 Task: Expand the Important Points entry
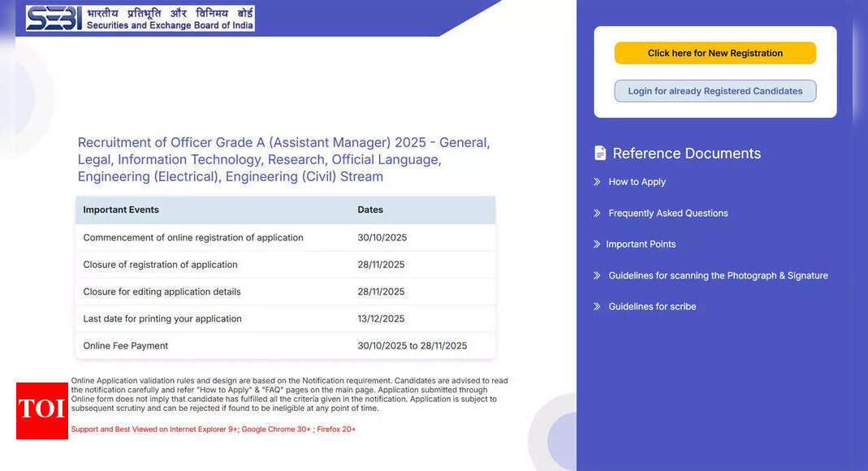(x=641, y=244)
